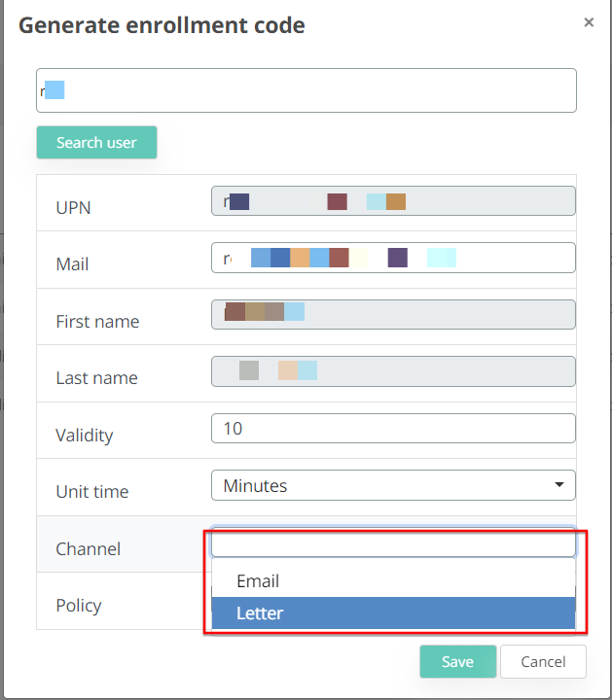Save the enrollment code
612x700 pixels.
point(457,662)
